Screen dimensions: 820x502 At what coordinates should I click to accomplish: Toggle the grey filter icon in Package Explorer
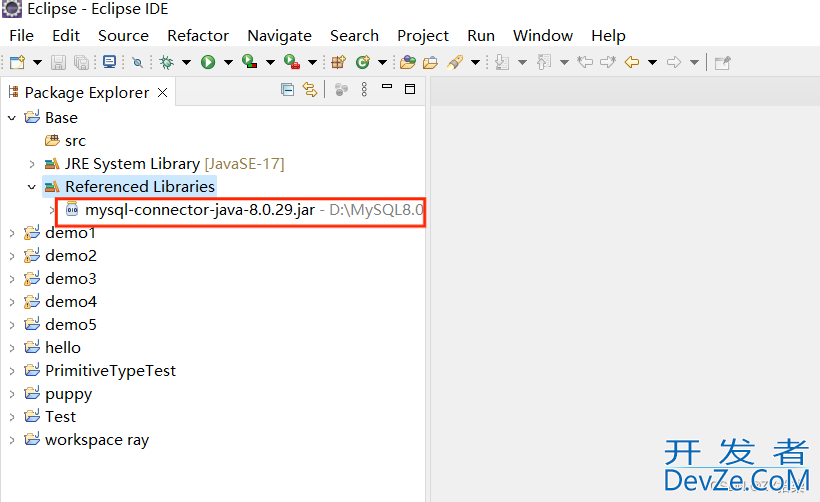click(x=341, y=89)
